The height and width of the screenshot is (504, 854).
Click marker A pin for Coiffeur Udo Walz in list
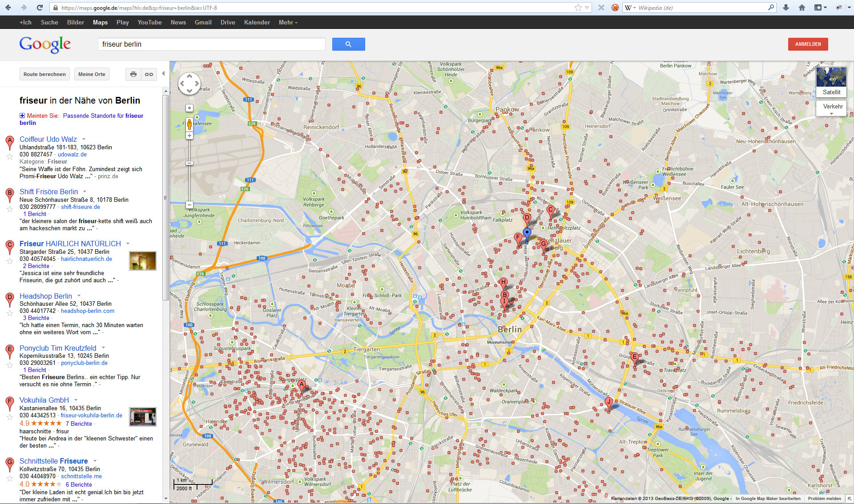click(9, 143)
